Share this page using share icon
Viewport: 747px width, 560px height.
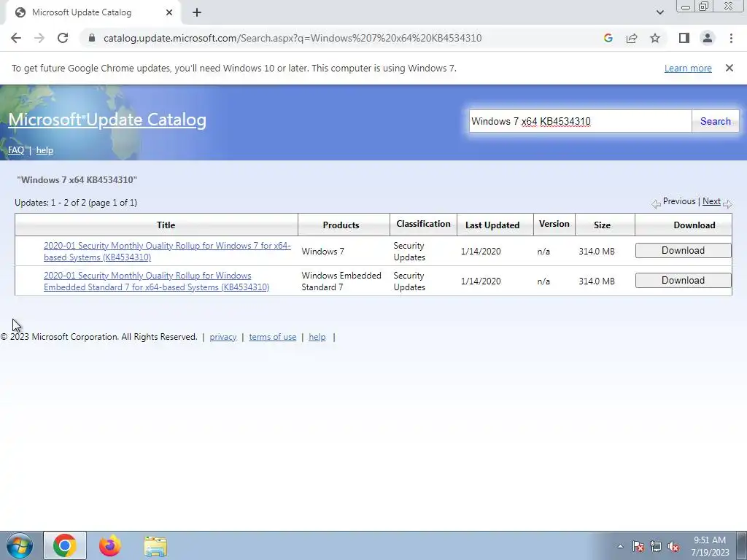632,38
